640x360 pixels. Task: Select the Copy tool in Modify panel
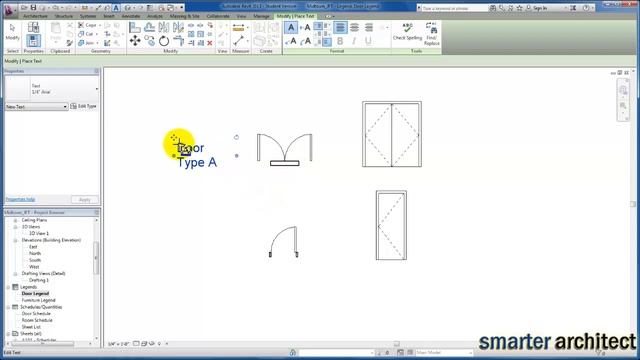149,41
